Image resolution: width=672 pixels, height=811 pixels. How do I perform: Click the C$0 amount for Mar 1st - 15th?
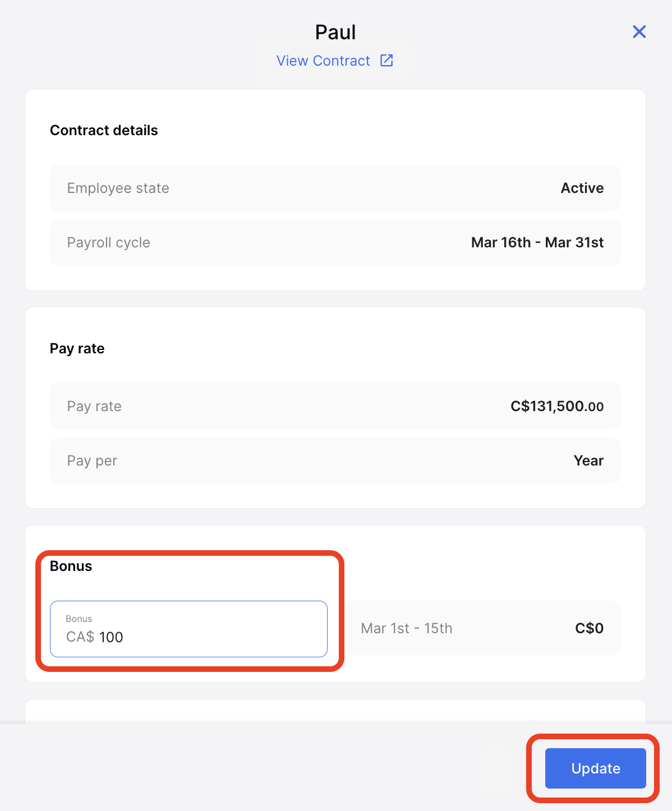tap(589, 628)
